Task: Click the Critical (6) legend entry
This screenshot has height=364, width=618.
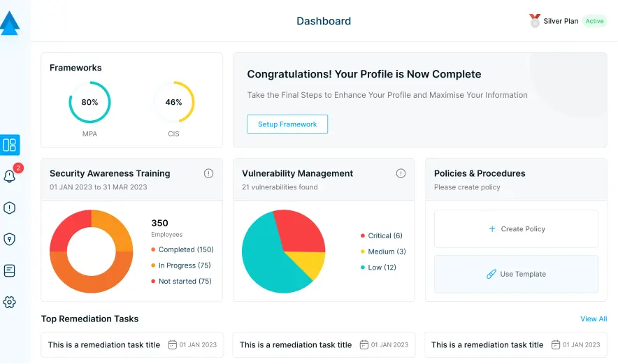Action: coord(382,235)
